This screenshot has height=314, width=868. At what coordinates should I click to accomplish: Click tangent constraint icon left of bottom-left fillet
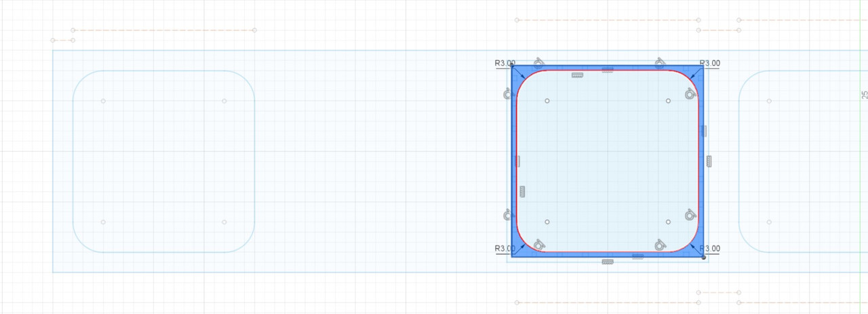pyautogui.click(x=508, y=215)
